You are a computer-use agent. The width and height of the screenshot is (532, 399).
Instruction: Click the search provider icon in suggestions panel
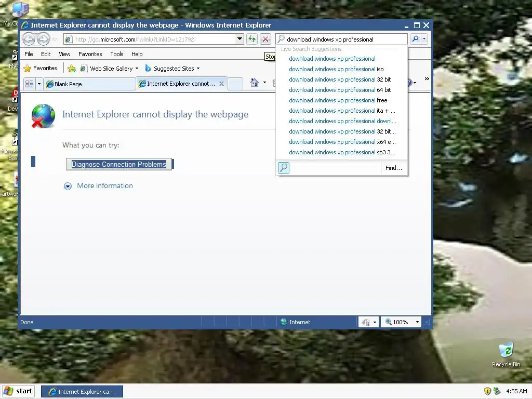pos(284,168)
